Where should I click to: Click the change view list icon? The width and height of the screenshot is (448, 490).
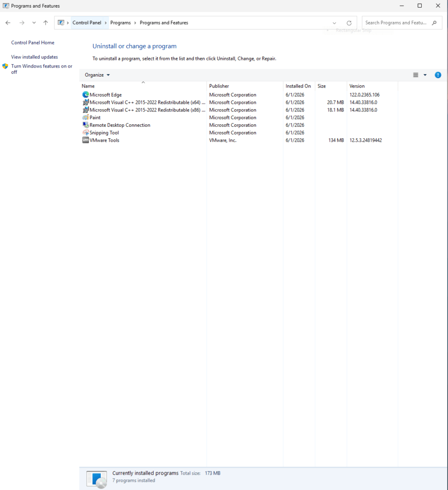click(x=415, y=75)
